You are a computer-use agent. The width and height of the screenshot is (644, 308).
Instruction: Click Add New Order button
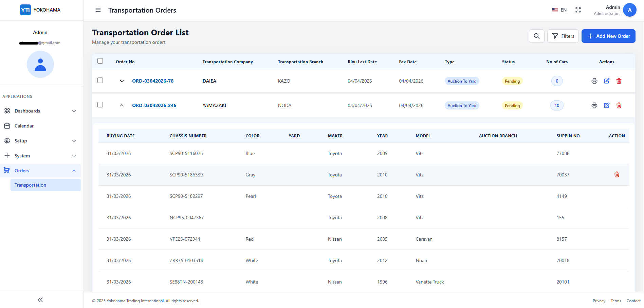coord(608,36)
